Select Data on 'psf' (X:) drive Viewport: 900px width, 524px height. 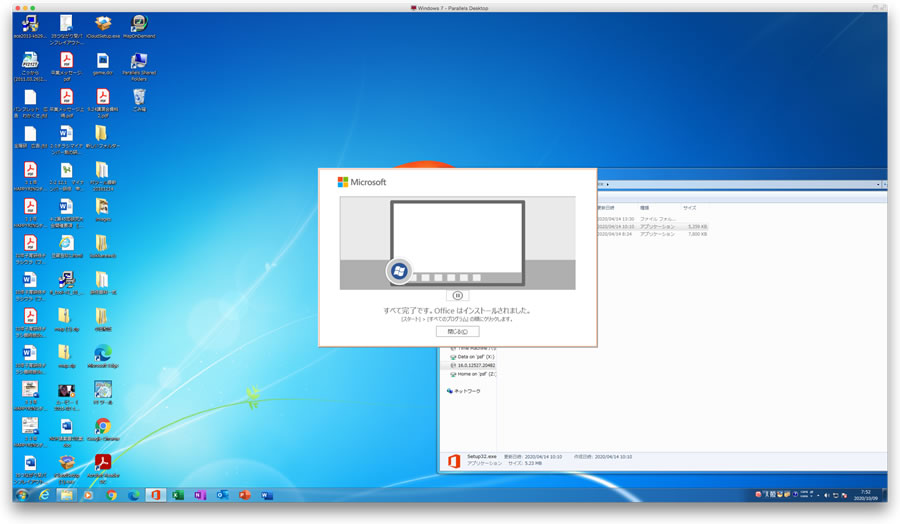(477, 356)
